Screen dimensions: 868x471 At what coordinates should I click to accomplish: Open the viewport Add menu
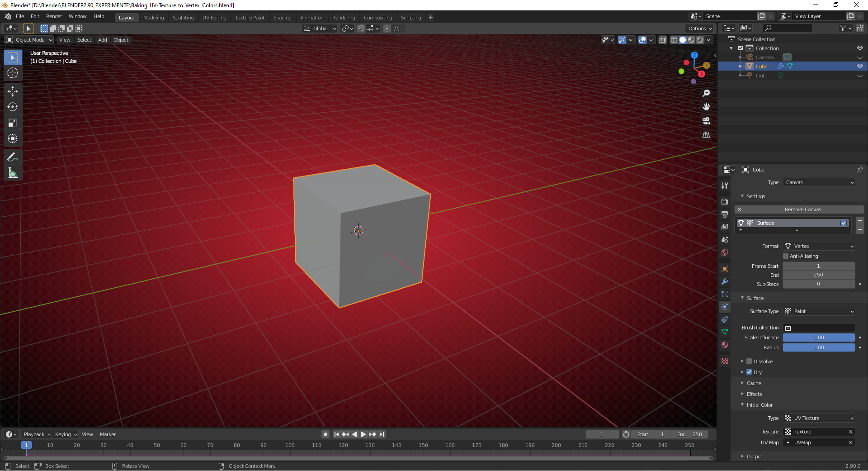103,40
